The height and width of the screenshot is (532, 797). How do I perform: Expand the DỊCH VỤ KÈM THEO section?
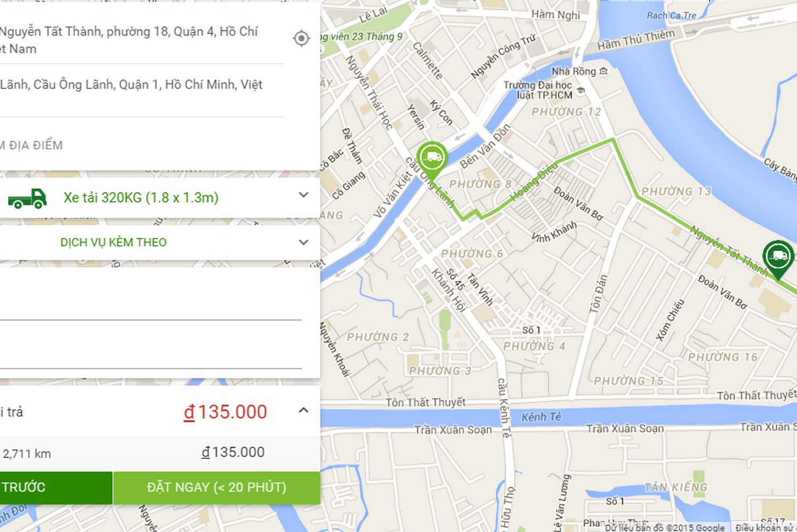tap(303, 242)
